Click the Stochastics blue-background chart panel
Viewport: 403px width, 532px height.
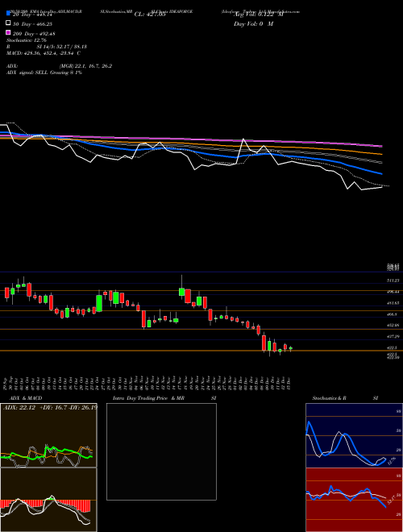[354, 435]
